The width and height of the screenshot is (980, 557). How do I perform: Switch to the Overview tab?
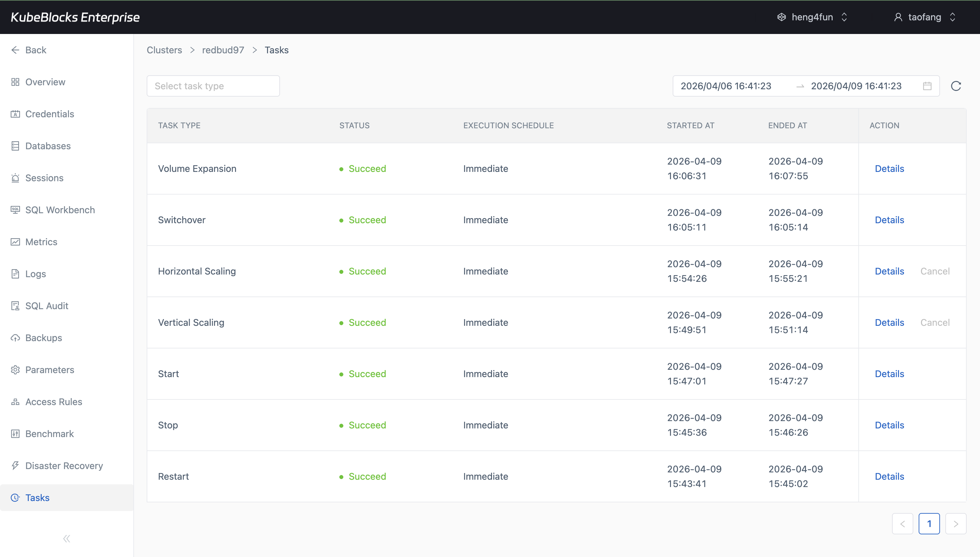(45, 82)
